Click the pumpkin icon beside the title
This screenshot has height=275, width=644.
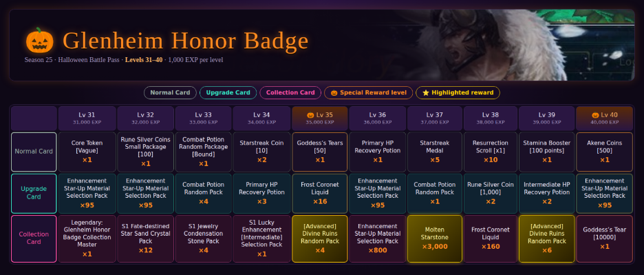[40, 41]
